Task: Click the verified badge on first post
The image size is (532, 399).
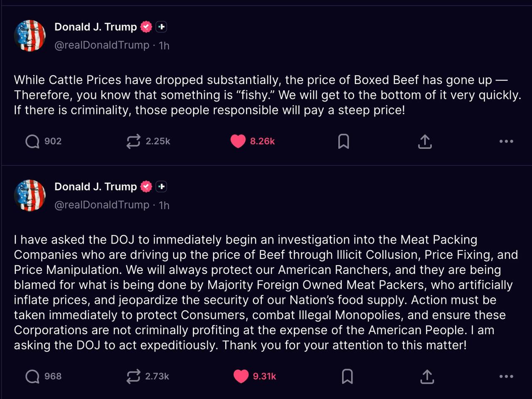Action: (146, 27)
